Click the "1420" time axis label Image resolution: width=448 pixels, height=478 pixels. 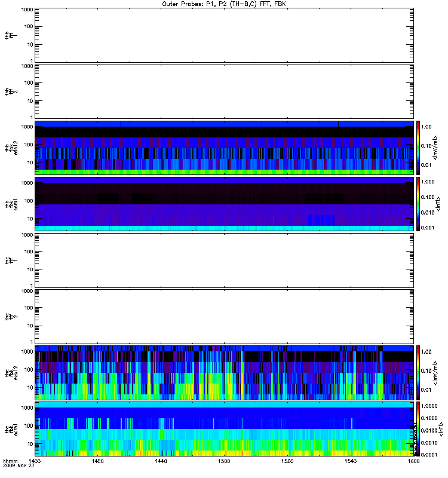[97, 461]
